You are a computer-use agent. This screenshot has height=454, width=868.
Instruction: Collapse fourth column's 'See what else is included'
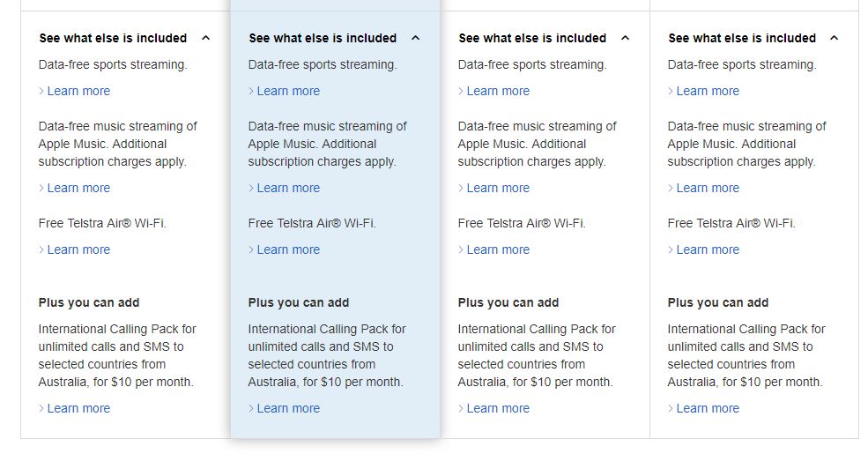753,38
